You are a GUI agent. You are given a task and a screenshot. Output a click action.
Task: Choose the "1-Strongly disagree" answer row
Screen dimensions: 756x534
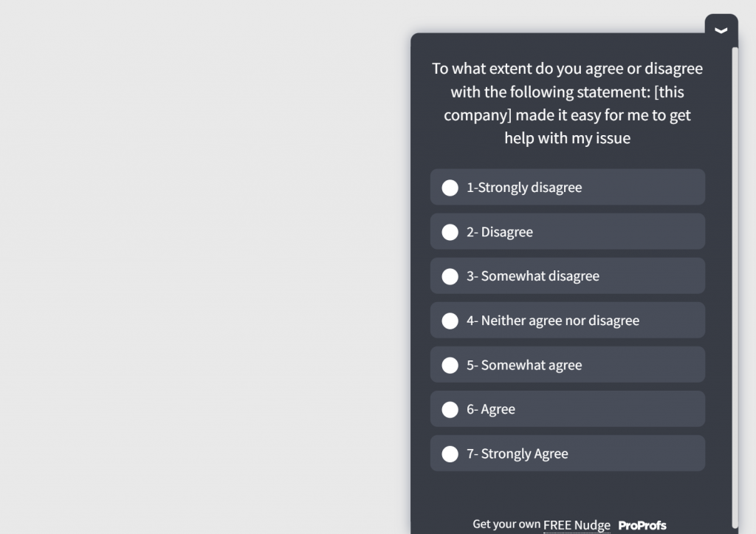tap(567, 188)
